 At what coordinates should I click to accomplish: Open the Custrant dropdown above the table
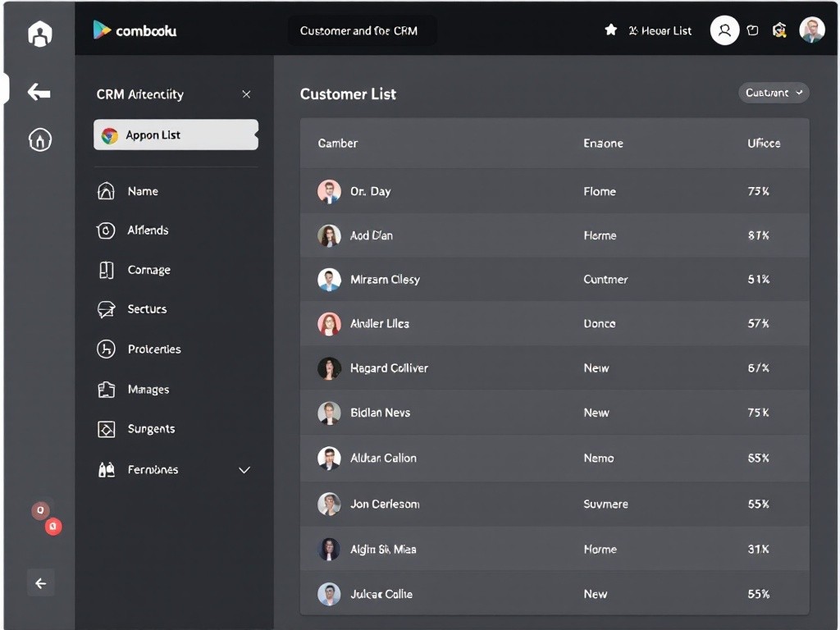click(x=772, y=93)
